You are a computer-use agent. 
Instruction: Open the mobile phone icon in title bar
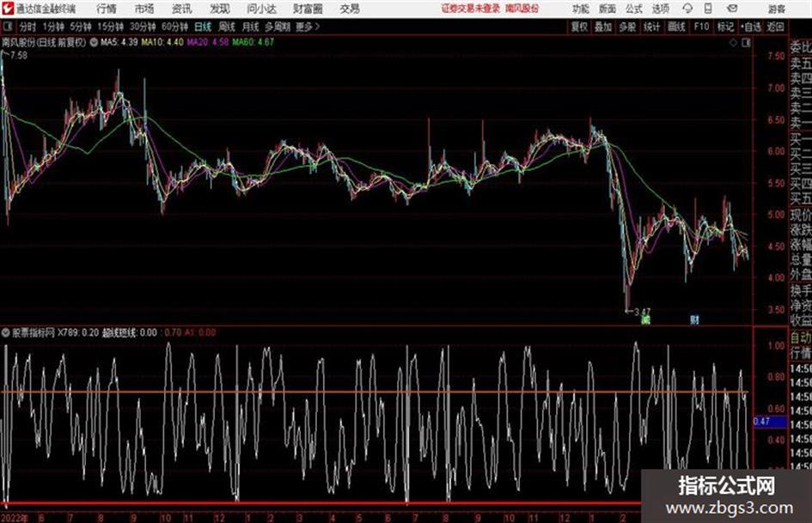708,9
